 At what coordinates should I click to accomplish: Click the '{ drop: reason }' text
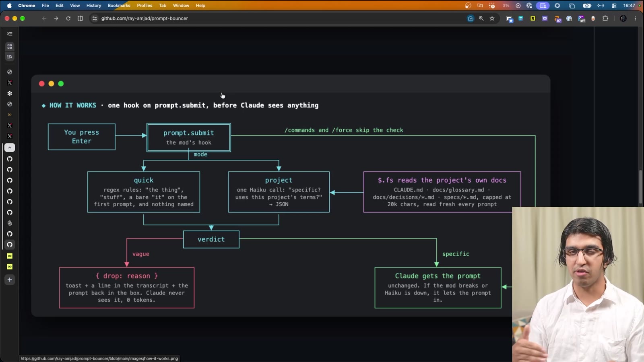click(x=127, y=276)
